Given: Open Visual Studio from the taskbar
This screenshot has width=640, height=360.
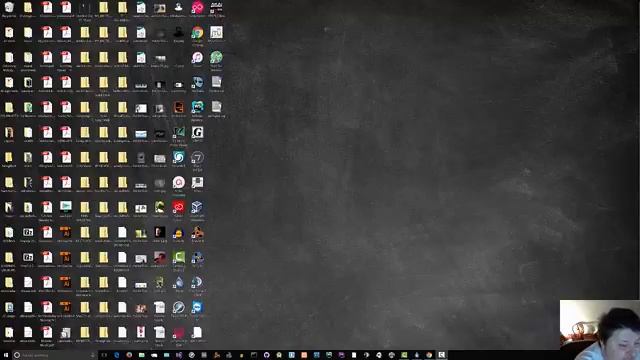Looking at the screenshot, I should point(179,355).
